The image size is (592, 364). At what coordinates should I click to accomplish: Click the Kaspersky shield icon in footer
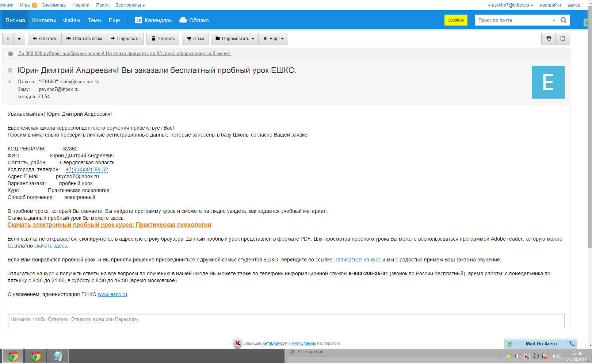coord(237,343)
